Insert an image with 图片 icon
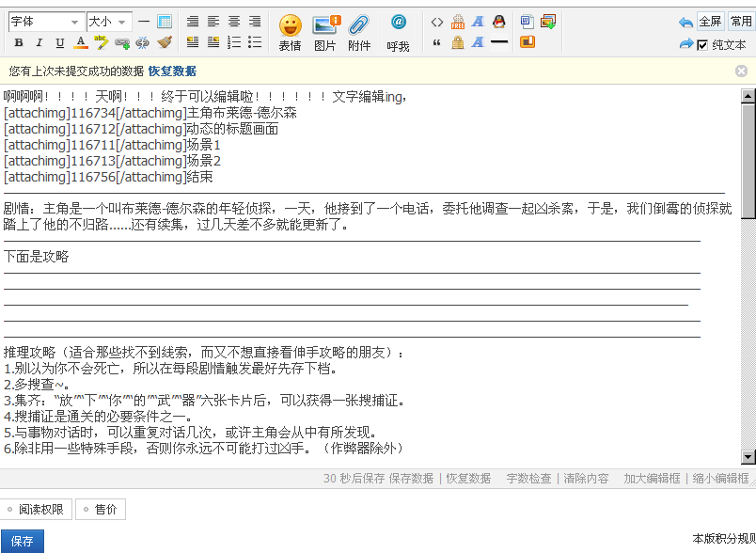This screenshot has height=553, width=756. pyautogui.click(x=325, y=33)
